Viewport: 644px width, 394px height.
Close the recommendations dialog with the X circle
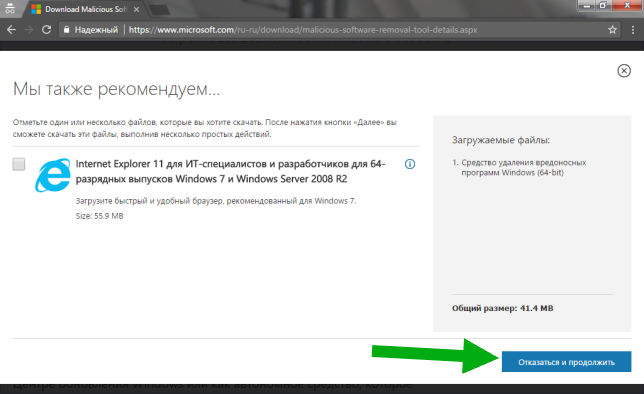coord(624,71)
